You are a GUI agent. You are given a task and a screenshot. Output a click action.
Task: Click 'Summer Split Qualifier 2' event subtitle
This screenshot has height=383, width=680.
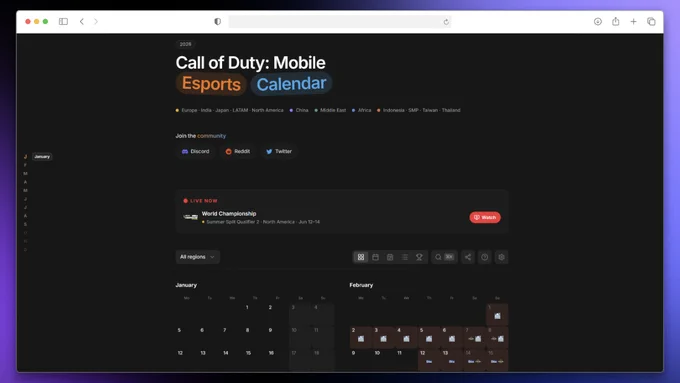(x=232, y=222)
